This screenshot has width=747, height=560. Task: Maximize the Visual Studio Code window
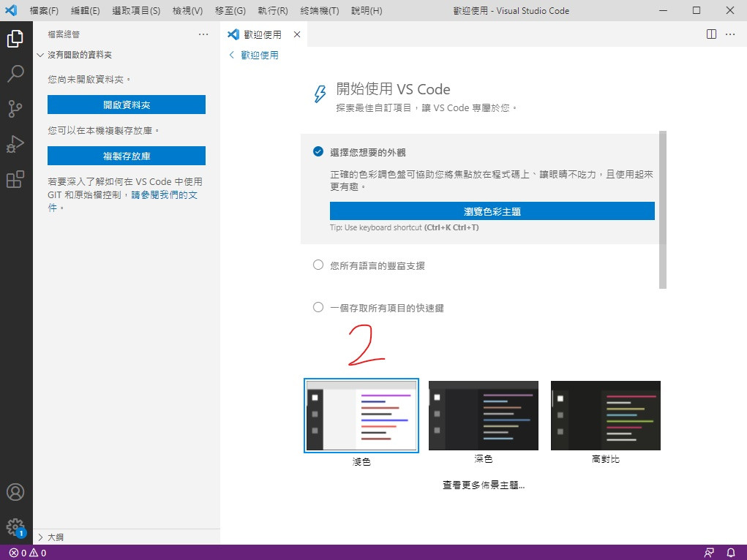[696, 10]
